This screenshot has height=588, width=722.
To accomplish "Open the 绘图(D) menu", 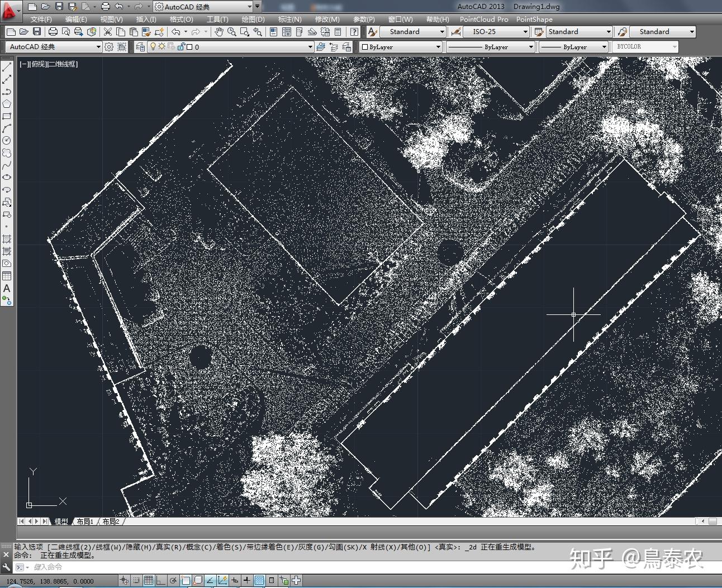I will pos(253,19).
